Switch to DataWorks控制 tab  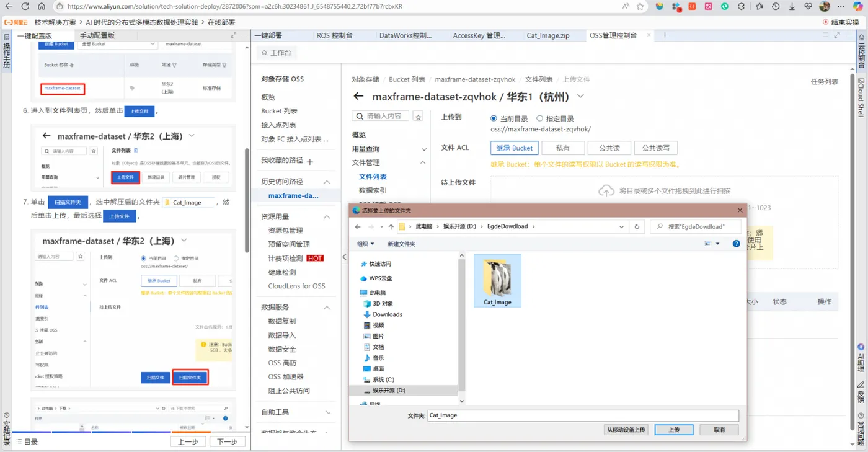[405, 35]
